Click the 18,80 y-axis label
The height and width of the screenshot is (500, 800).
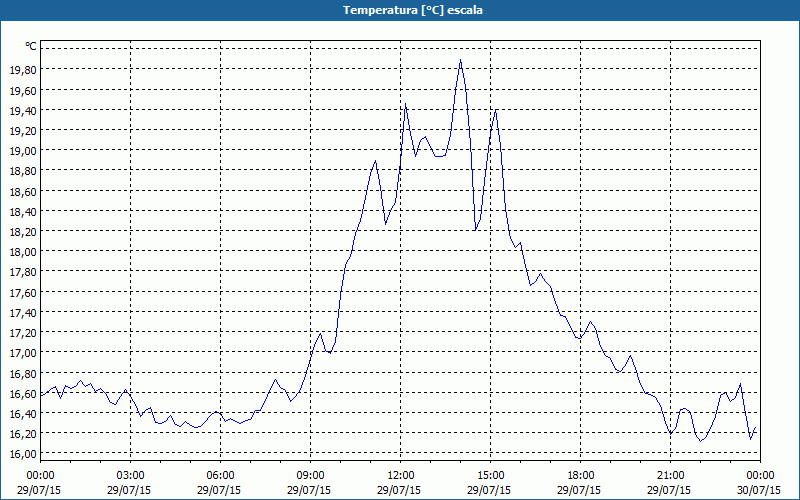click(x=23, y=171)
